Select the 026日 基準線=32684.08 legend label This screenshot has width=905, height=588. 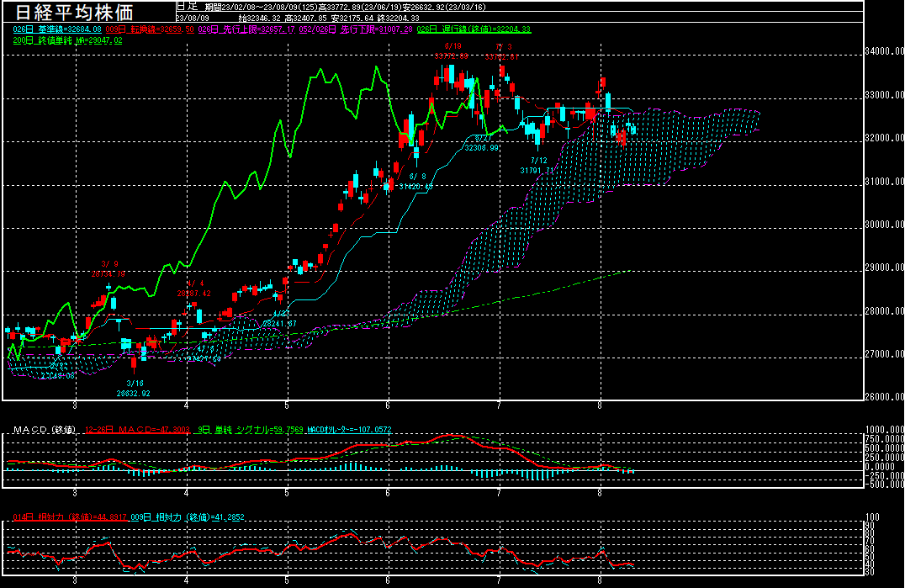(57, 29)
